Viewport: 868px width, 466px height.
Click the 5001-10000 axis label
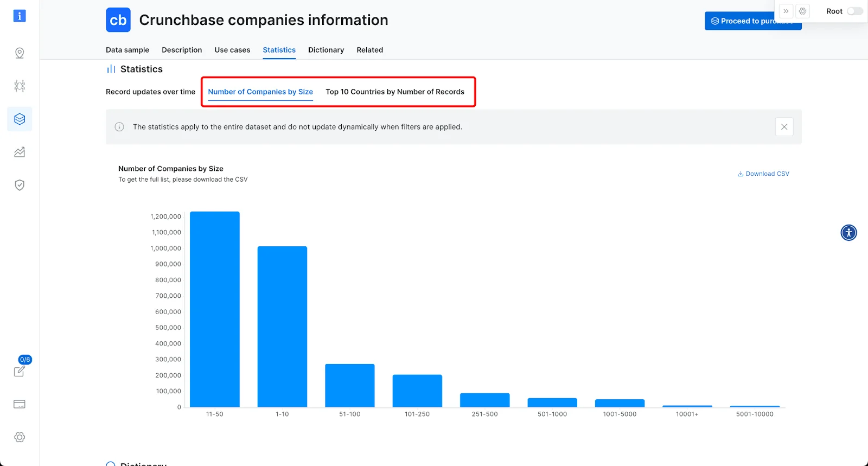(x=755, y=414)
